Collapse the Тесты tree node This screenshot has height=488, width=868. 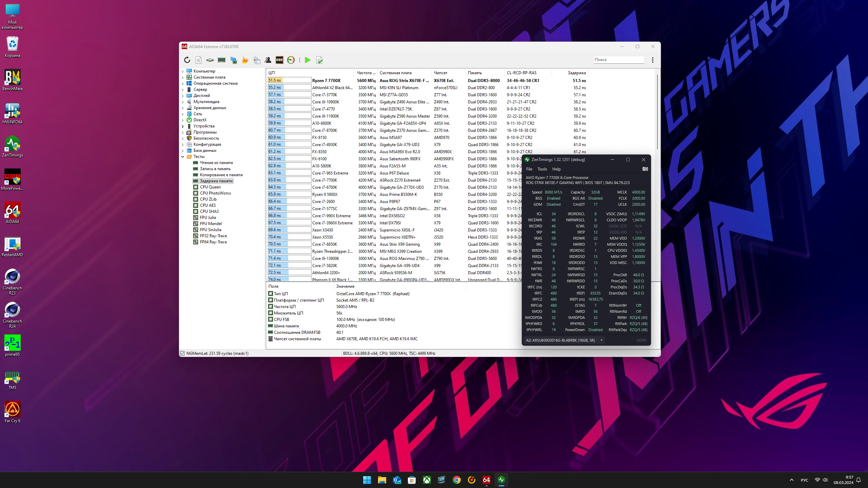coord(183,157)
